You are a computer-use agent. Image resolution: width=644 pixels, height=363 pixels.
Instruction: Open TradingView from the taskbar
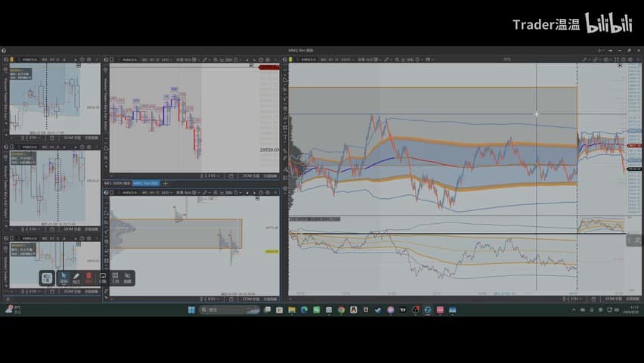[403, 310]
